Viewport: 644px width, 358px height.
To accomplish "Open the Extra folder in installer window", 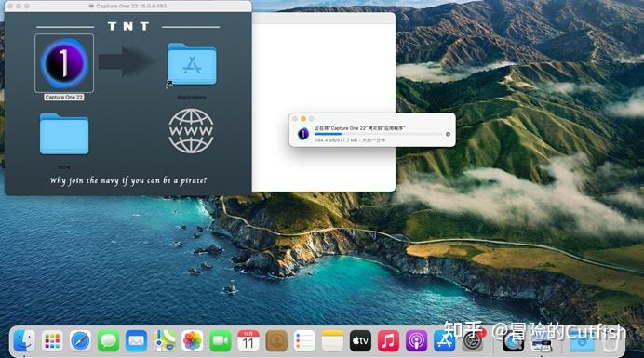I will [64, 134].
